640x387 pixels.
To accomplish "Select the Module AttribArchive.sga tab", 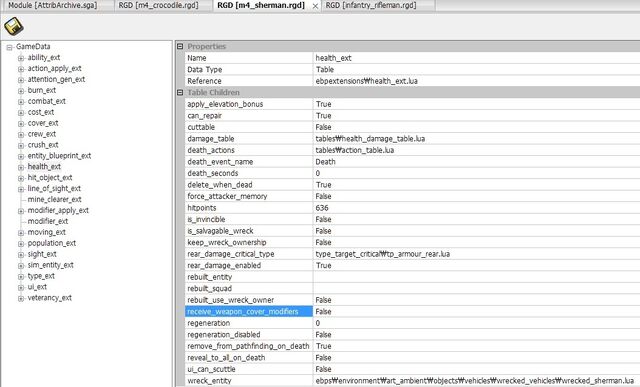I will (53, 5).
